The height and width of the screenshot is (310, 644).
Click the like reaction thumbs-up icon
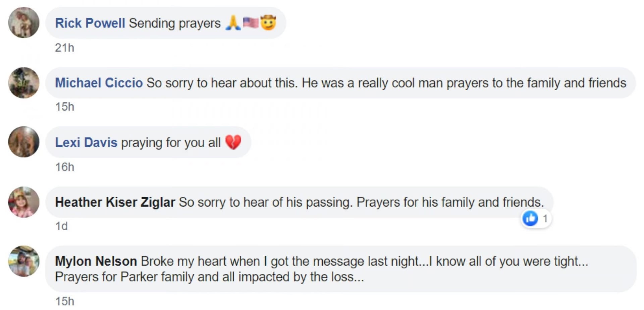[x=530, y=219]
